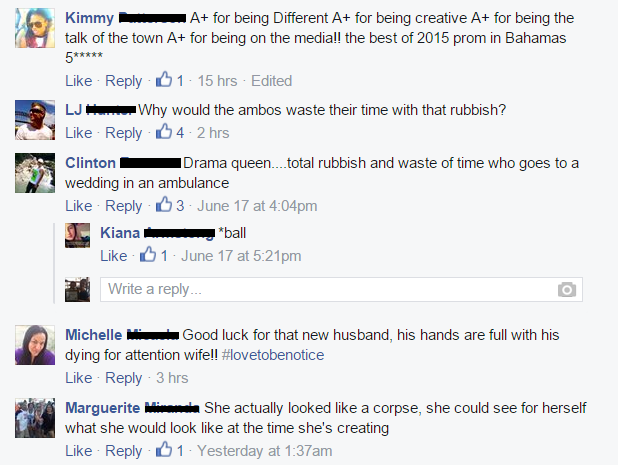Click the thumbs-up icon on Kimmy's comment
This screenshot has height=465, width=618.
[x=165, y=80]
